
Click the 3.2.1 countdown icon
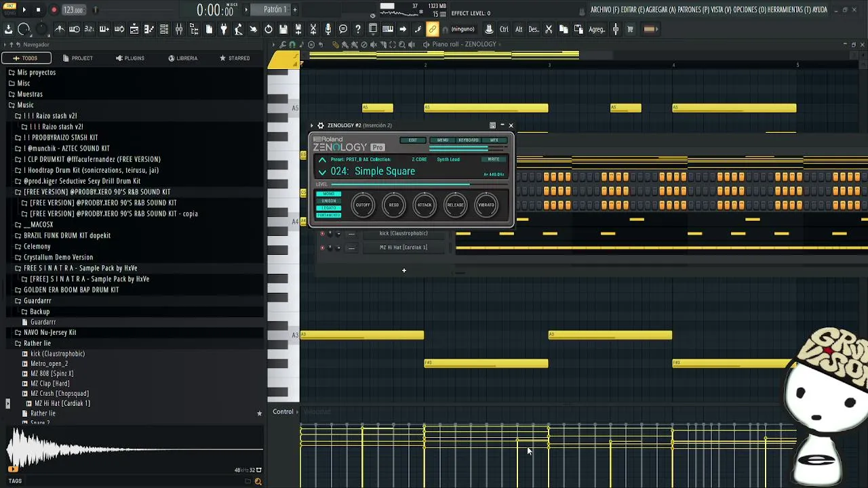(x=90, y=29)
